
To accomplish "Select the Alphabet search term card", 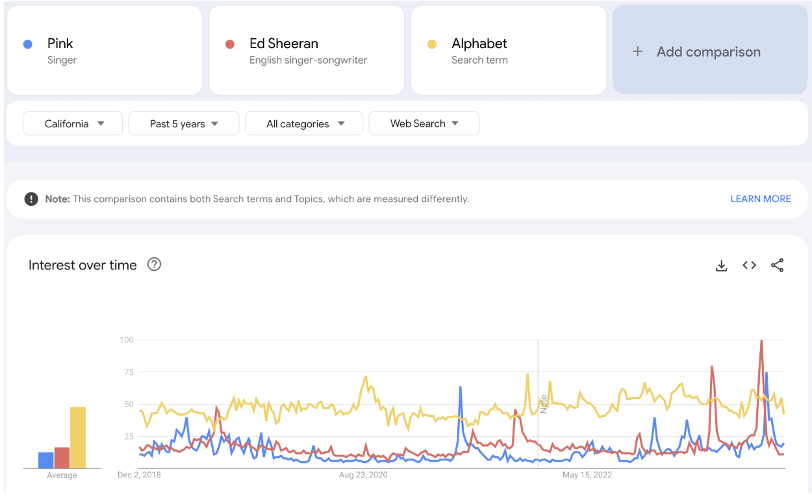I will (x=508, y=51).
